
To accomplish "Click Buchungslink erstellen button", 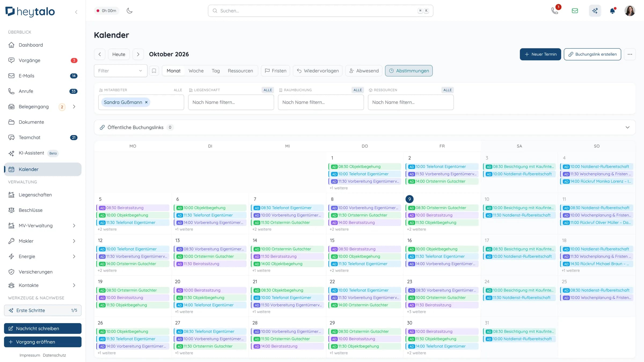I will [592, 54].
